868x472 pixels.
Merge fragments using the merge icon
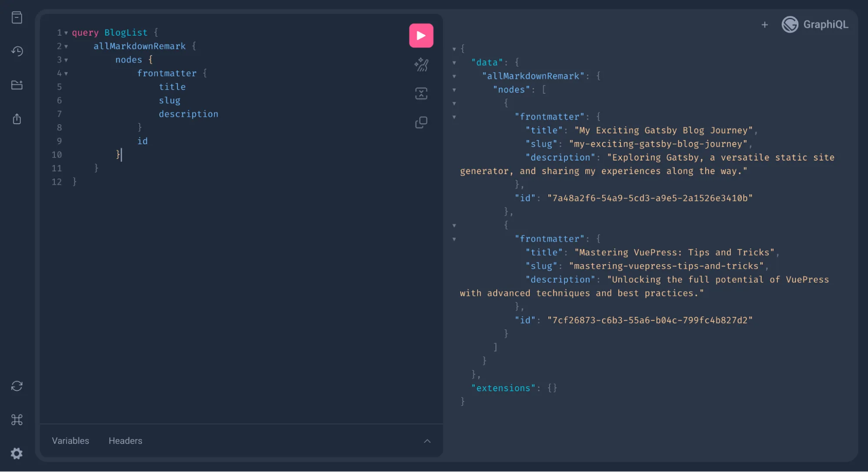(x=421, y=93)
